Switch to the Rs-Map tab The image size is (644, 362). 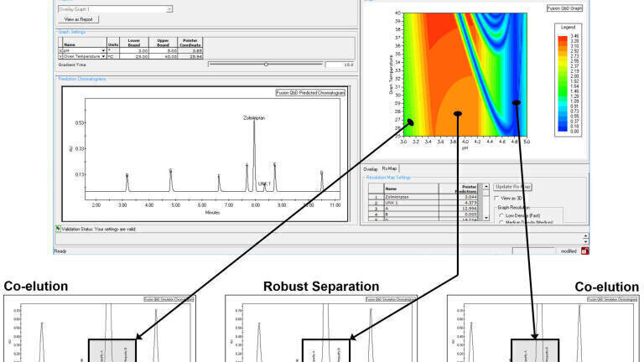click(389, 168)
